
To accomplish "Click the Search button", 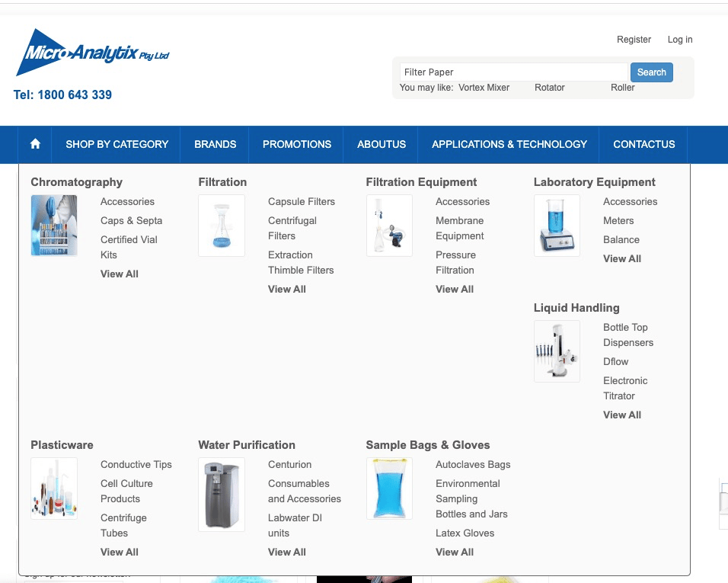I will click(x=651, y=72).
